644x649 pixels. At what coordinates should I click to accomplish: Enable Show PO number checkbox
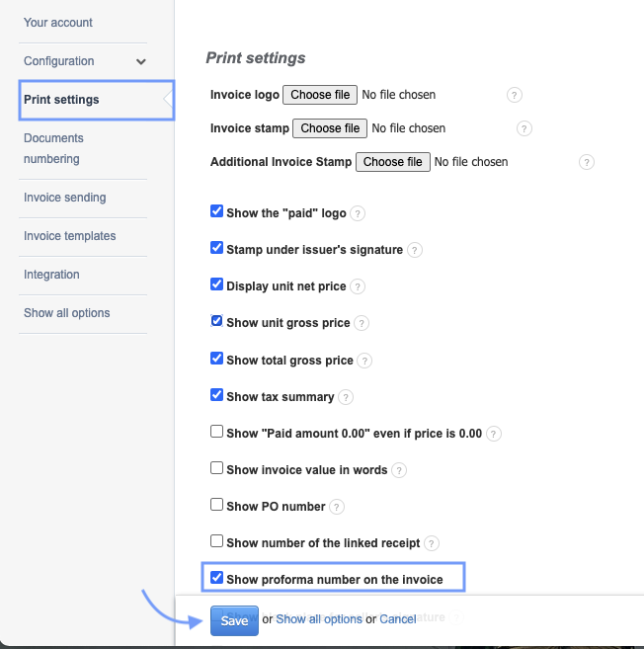pyautogui.click(x=217, y=505)
